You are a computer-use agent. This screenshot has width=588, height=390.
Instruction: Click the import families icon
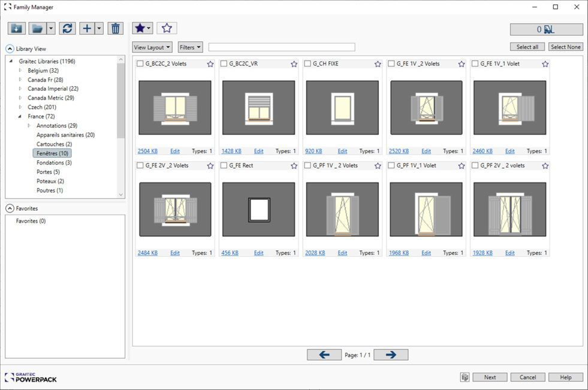pyautogui.click(x=16, y=28)
